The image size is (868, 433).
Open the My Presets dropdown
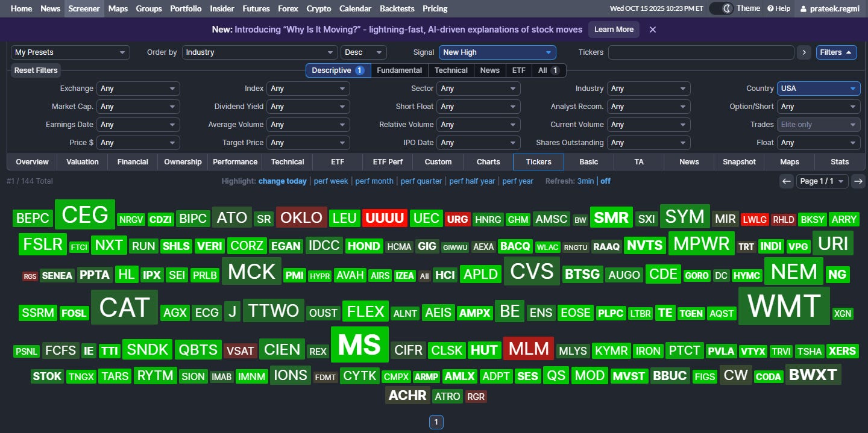coord(71,52)
